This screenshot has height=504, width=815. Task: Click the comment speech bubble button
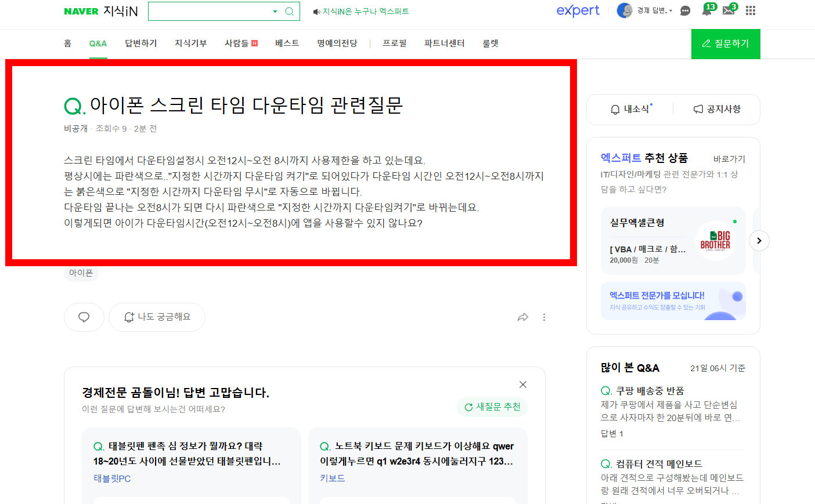84,317
